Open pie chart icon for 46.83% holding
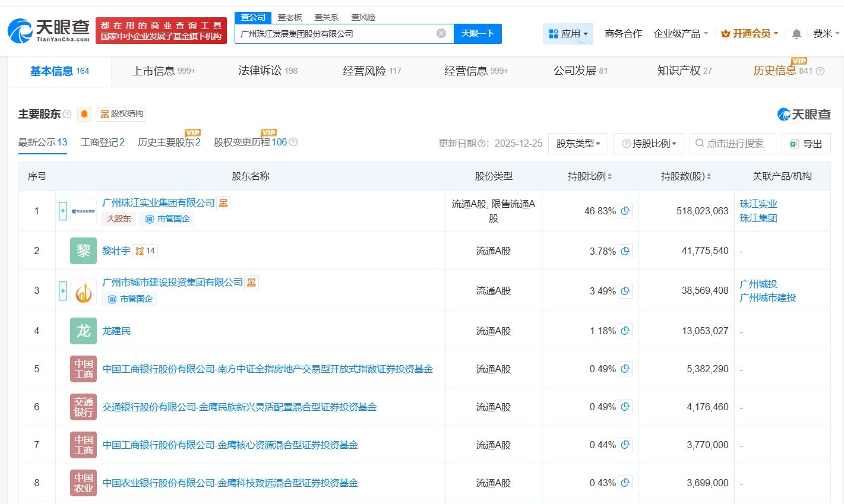 (625, 211)
